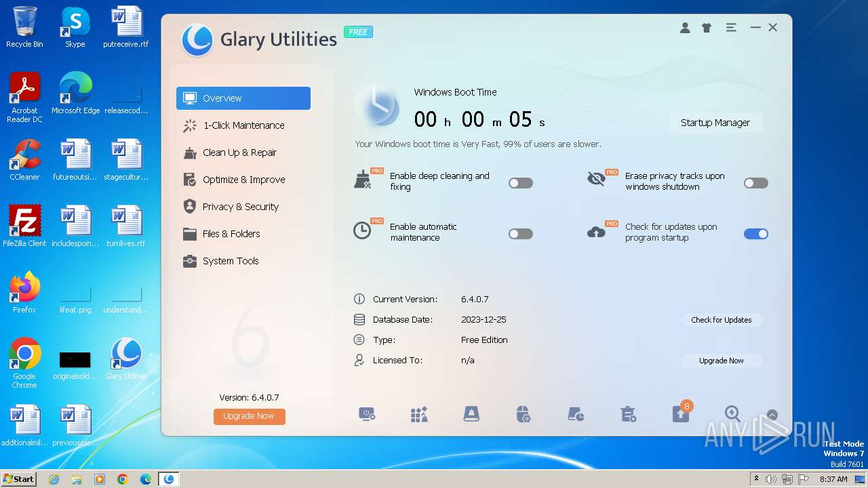Show hidden tray icons arrow

click(x=757, y=479)
